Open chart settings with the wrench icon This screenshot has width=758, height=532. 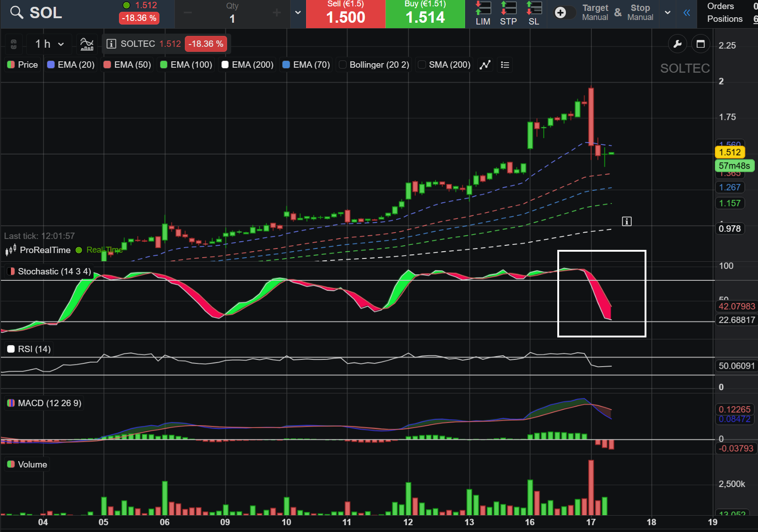tap(677, 44)
